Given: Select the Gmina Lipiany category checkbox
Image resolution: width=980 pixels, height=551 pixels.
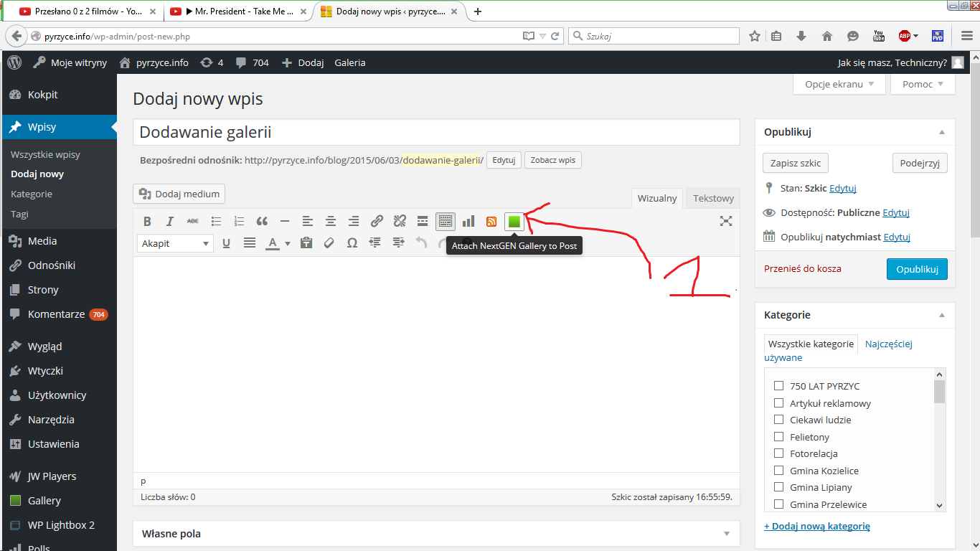Looking at the screenshot, I should pyautogui.click(x=778, y=487).
